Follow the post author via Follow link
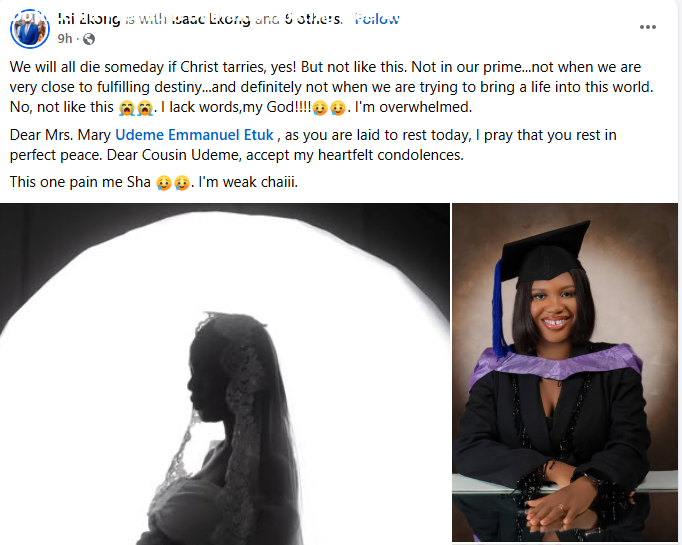The height and width of the screenshot is (545, 682). pos(377,19)
